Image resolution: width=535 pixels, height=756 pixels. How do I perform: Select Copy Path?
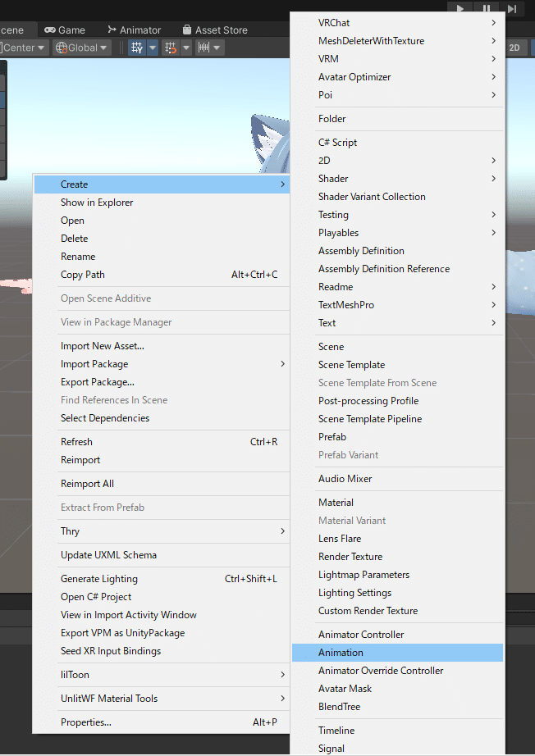162,275
